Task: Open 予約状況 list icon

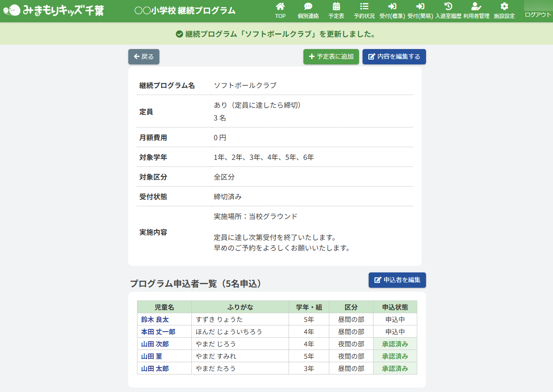Action: pyautogui.click(x=364, y=7)
